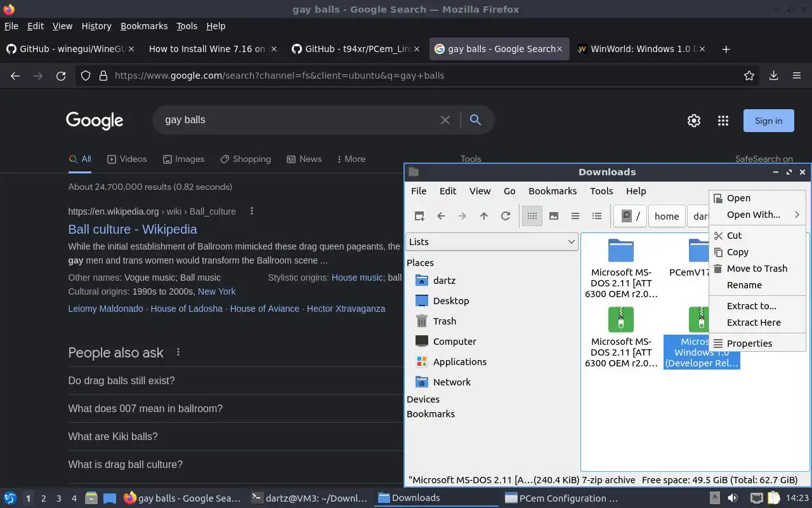
Task: Click the Google search magnifier button
Action: [x=475, y=120]
